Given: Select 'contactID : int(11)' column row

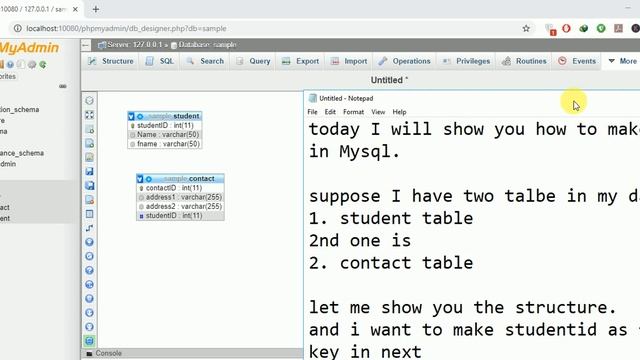Looking at the screenshot, I should coord(180,188).
